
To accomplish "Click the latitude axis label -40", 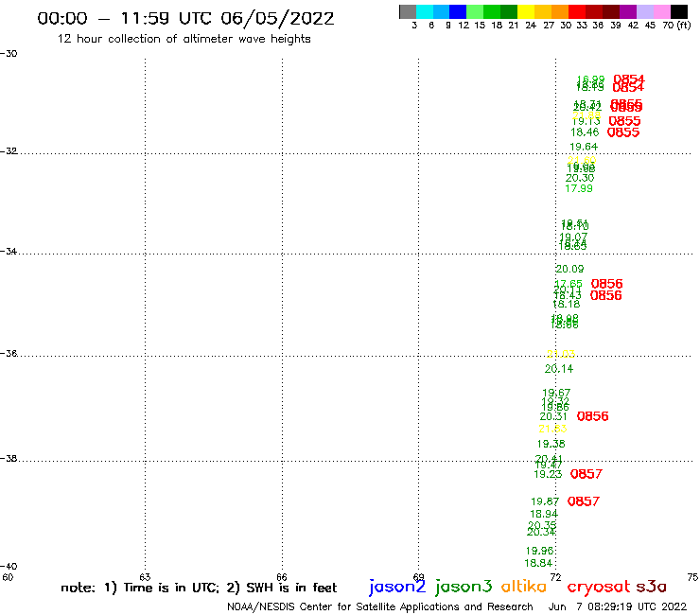I will tap(9, 567).
